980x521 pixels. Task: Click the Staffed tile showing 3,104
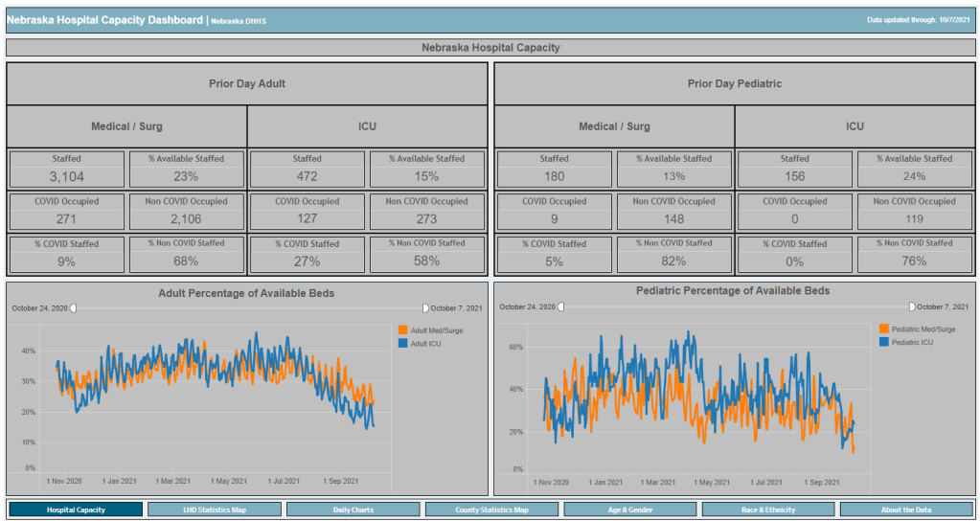pyautogui.click(x=67, y=170)
